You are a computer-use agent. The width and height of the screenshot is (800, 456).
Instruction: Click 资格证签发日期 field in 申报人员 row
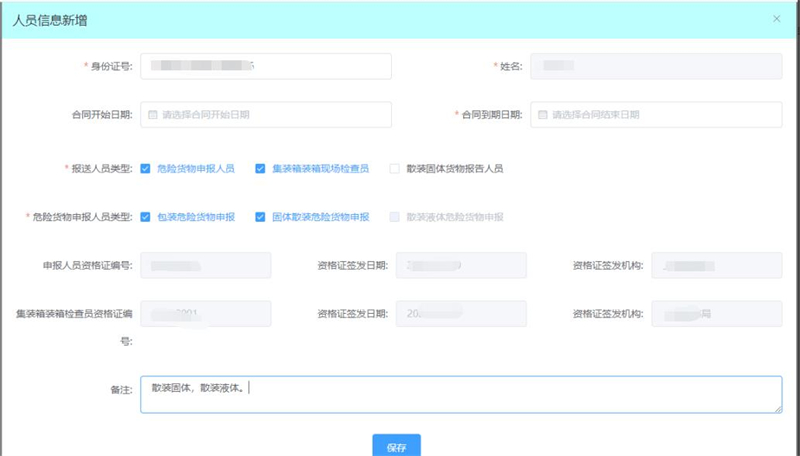click(x=461, y=265)
